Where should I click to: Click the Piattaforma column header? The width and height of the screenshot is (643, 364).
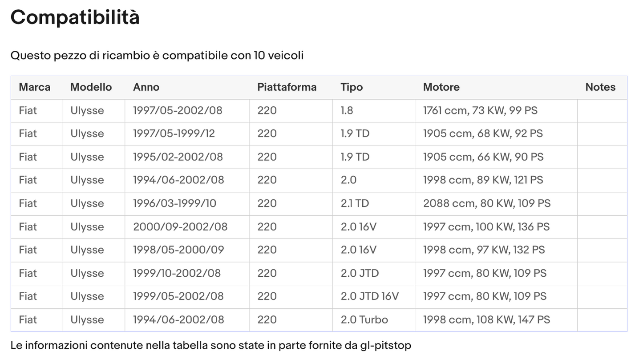(x=287, y=87)
